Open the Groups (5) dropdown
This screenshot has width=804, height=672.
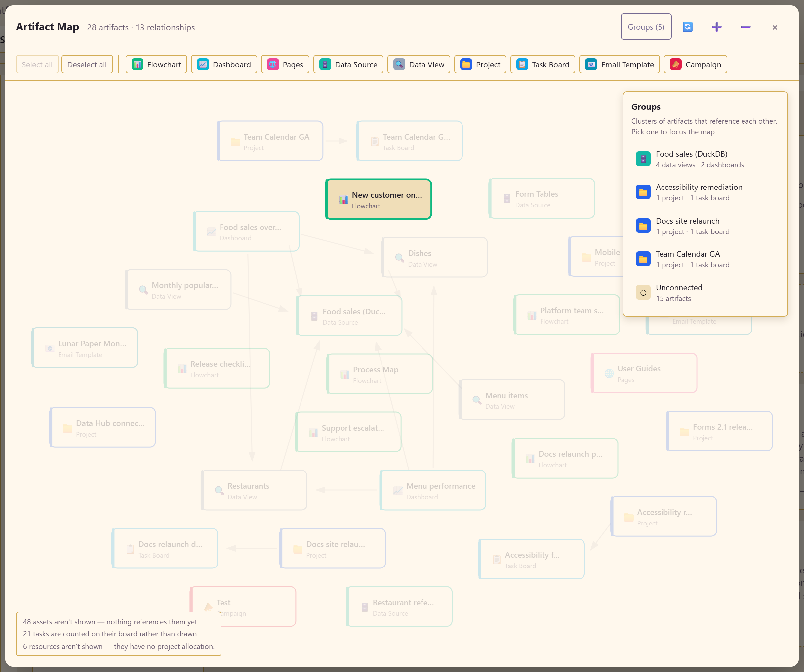click(x=646, y=27)
